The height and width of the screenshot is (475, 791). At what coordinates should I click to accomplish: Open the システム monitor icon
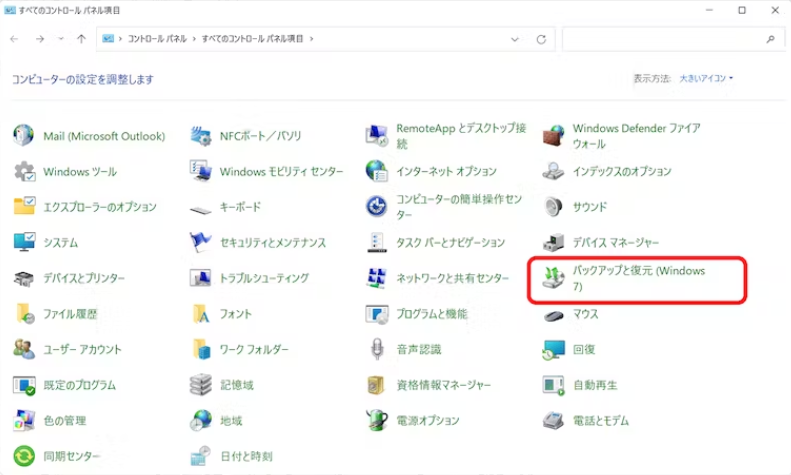pyautogui.click(x=24, y=243)
